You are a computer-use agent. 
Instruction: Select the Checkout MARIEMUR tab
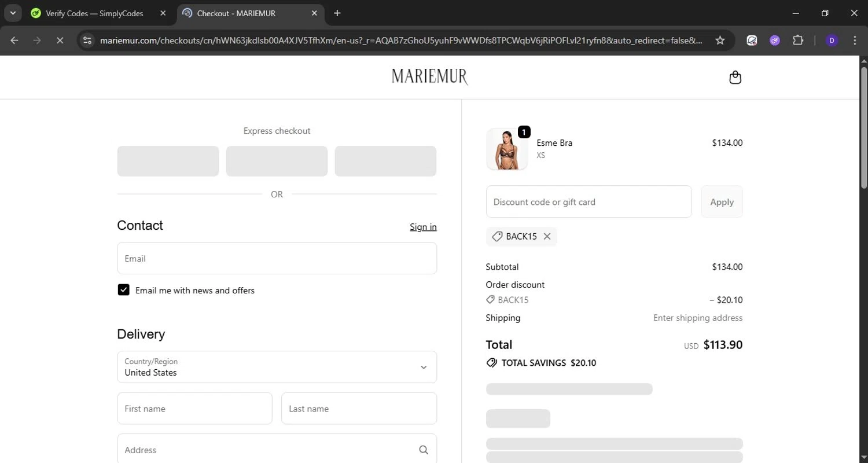click(x=251, y=13)
